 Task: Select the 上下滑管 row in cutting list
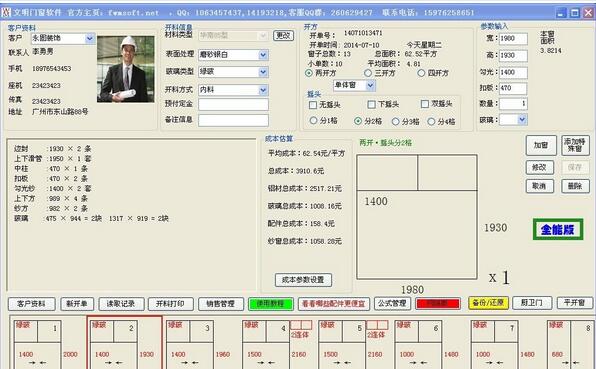pyautogui.click(x=53, y=158)
